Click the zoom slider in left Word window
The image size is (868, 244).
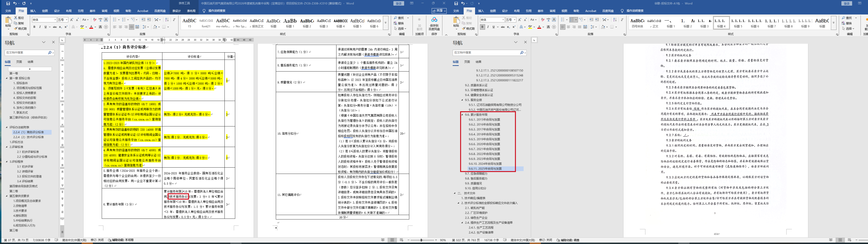click(422, 240)
